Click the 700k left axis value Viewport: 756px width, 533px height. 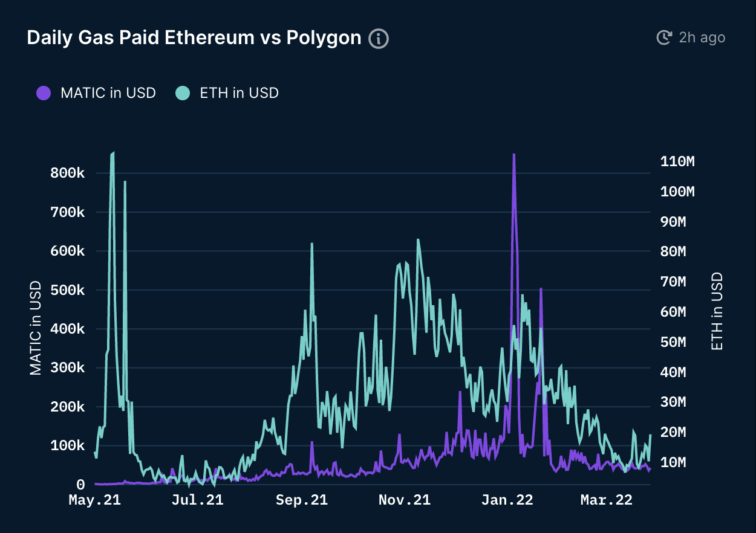point(67,212)
